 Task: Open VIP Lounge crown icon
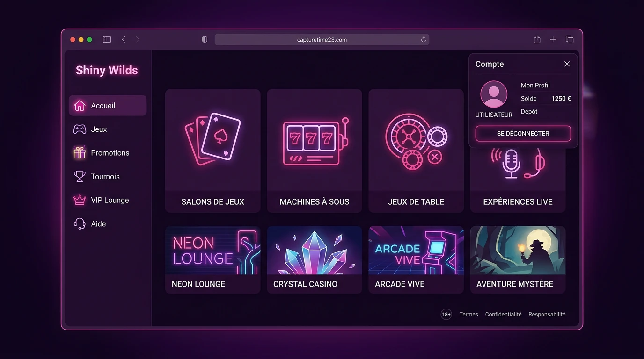[80, 200]
